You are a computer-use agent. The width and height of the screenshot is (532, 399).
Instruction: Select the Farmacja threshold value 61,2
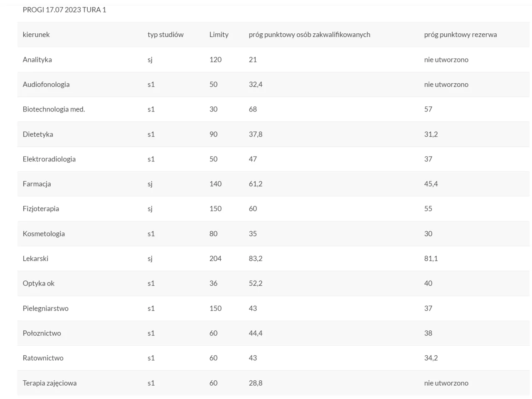point(256,184)
